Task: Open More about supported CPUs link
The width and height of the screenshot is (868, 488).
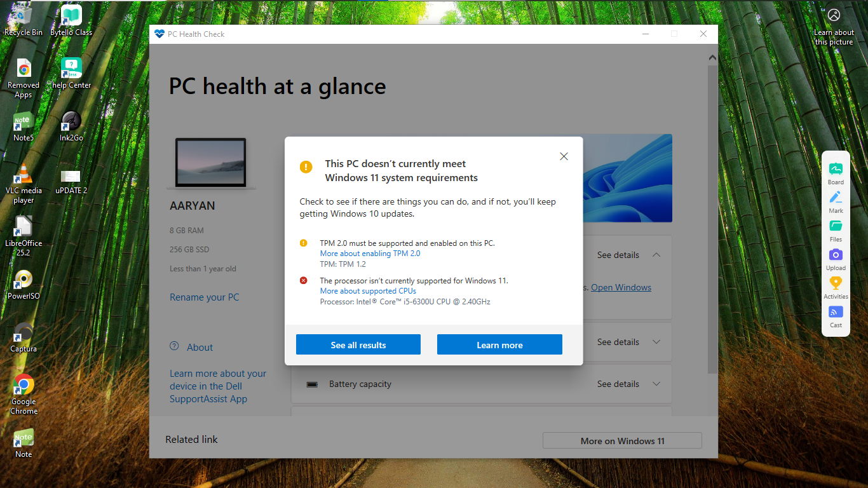Action: point(368,291)
